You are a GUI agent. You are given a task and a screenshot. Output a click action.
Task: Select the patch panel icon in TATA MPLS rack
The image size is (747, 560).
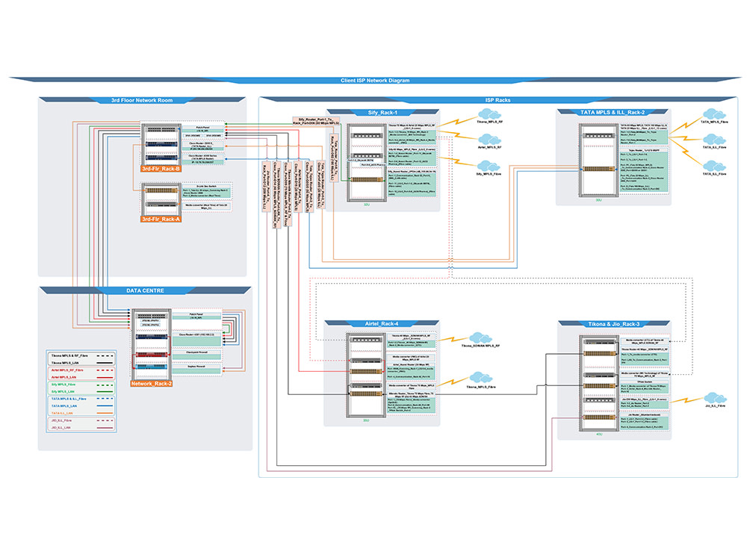click(x=599, y=135)
